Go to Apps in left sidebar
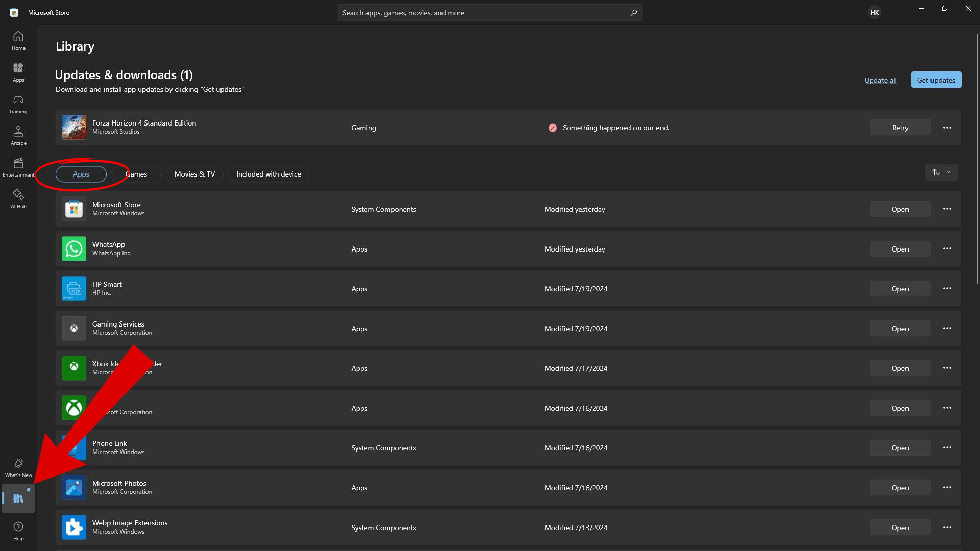 pyautogui.click(x=18, y=72)
